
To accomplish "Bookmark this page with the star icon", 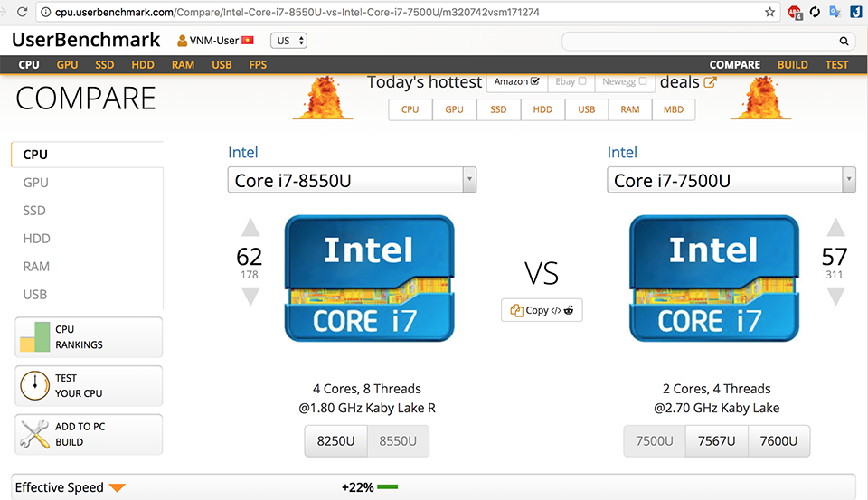I will (769, 12).
